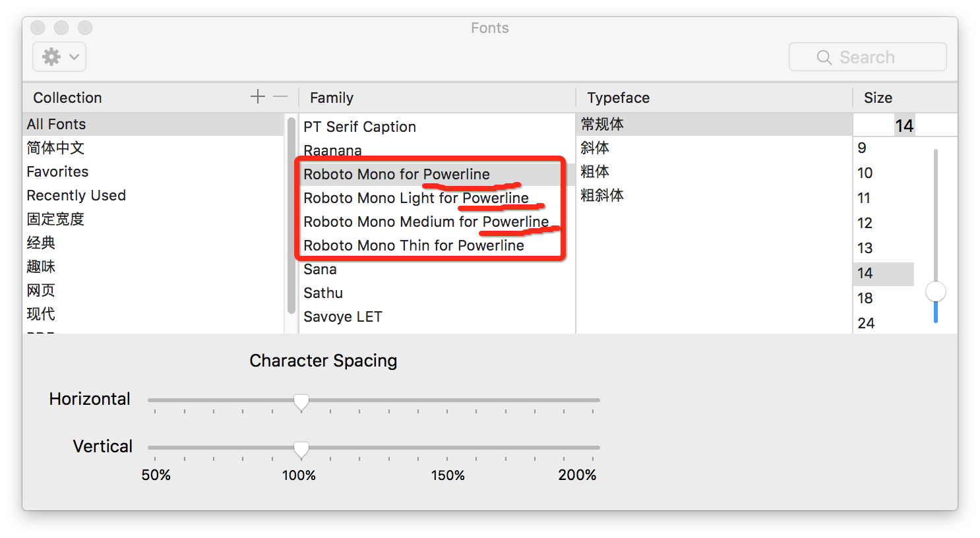Choose PT Serif Caption font family

coord(437,127)
